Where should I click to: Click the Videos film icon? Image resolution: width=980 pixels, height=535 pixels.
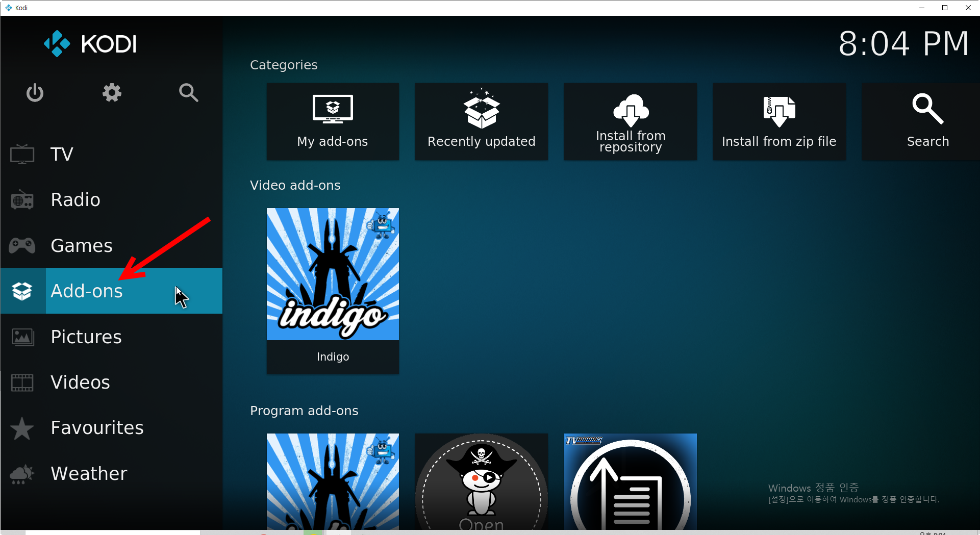tap(22, 383)
